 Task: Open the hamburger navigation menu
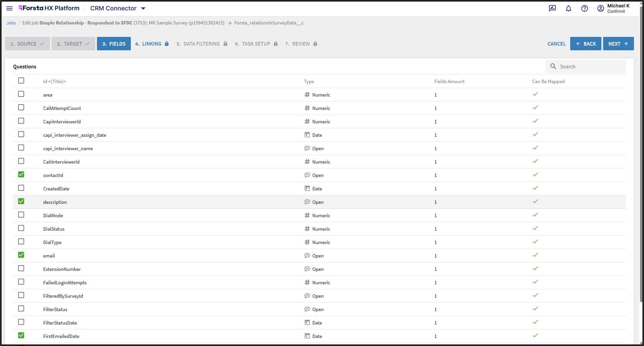(x=9, y=8)
